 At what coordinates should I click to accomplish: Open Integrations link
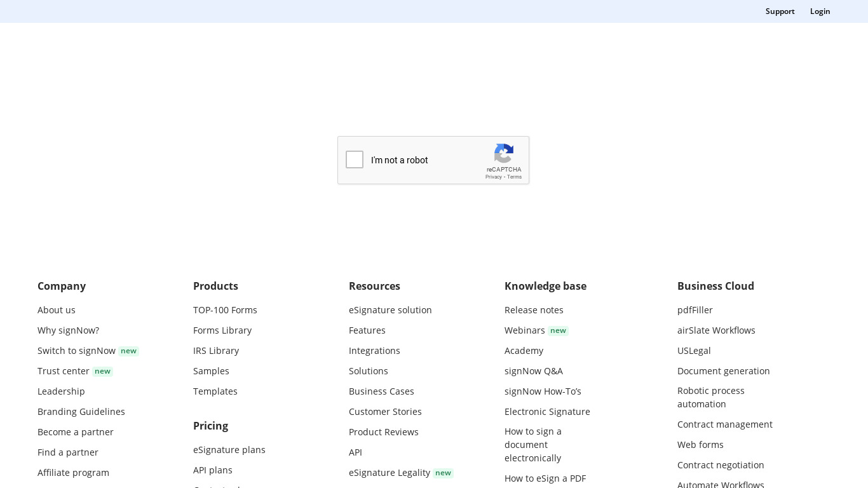(374, 351)
